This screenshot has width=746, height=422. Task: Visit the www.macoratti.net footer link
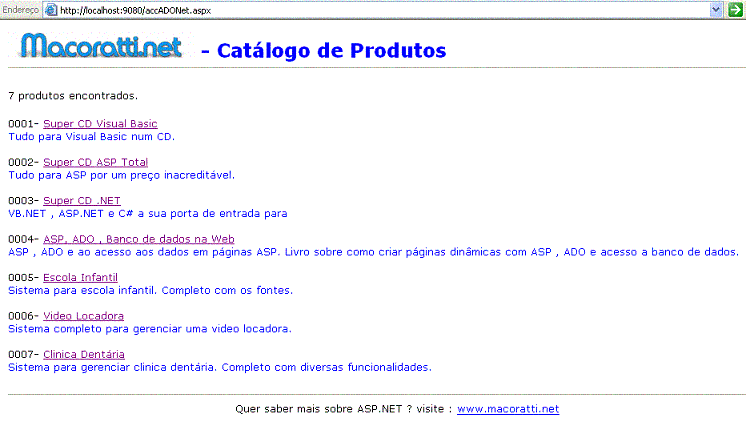tap(508, 409)
